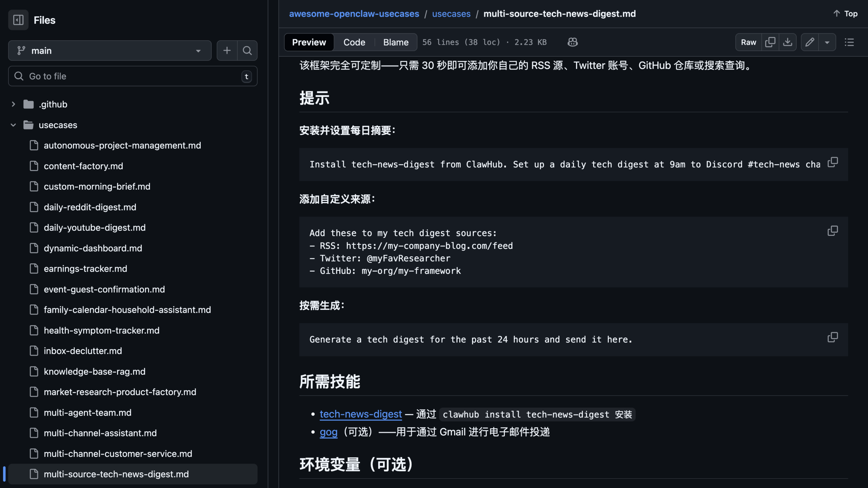Create a new file in the sidebar
This screenshot has width=868, height=488.
[x=226, y=50]
